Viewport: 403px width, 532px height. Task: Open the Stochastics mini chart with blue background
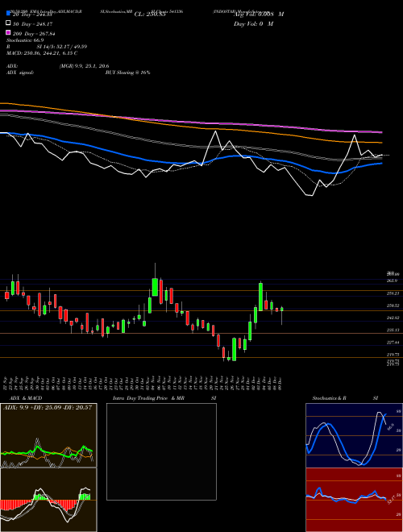click(354, 435)
